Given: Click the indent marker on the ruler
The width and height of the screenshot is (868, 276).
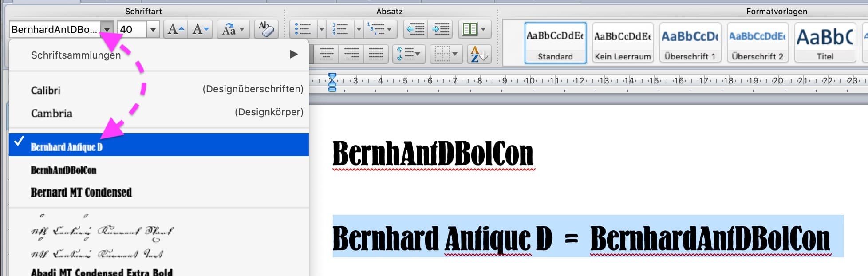Looking at the screenshot, I should pos(332,82).
